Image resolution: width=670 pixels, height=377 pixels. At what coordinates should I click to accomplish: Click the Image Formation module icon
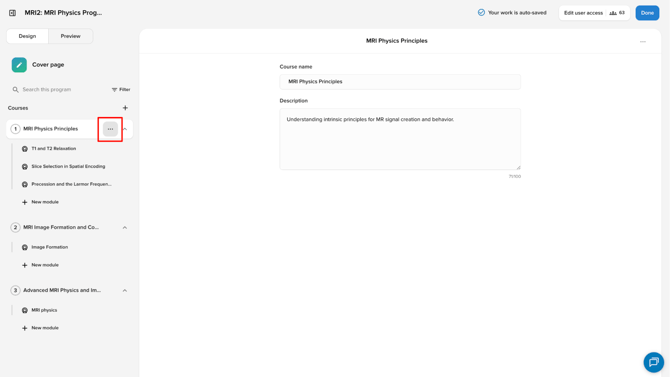[x=25, y=247]
